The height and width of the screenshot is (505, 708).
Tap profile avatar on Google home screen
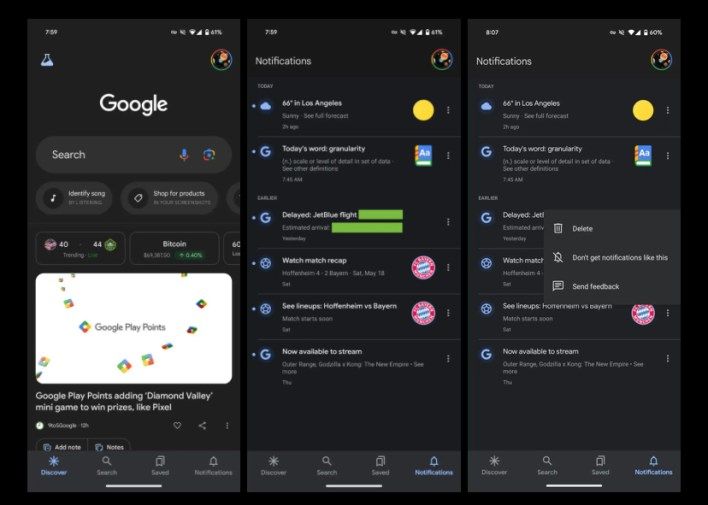coord(221,60)
